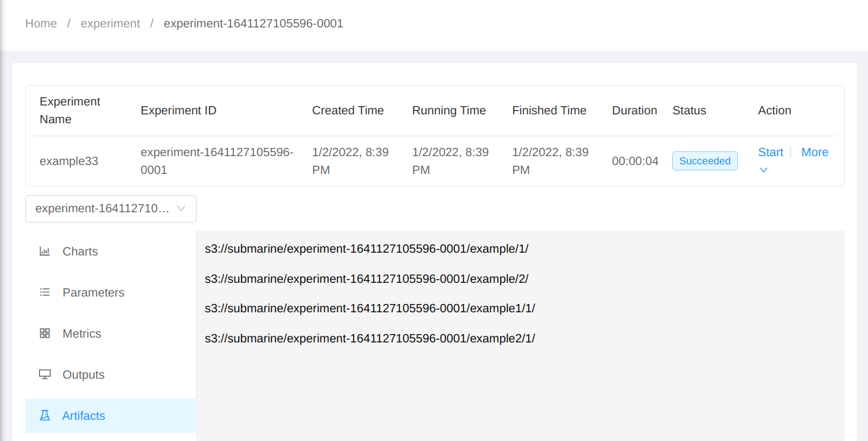Open the experiment selector dropdown
The width and height of the screenshot is (868, 441).
pyautogui.click(x=111, y=209)
